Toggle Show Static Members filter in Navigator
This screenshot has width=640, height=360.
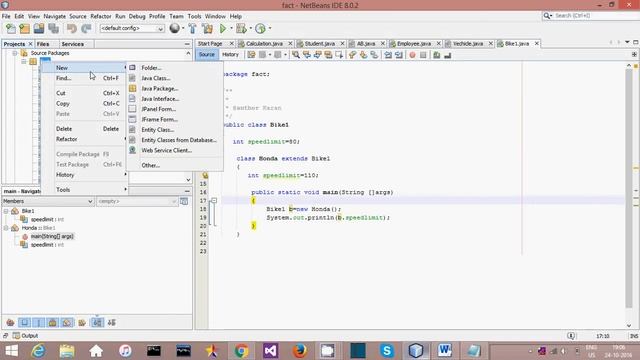pos(39,322)
